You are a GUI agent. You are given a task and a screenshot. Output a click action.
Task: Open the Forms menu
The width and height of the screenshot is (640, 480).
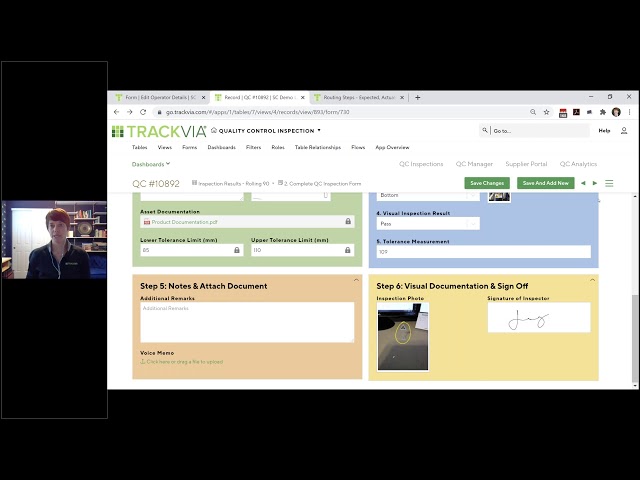[189, 147]
